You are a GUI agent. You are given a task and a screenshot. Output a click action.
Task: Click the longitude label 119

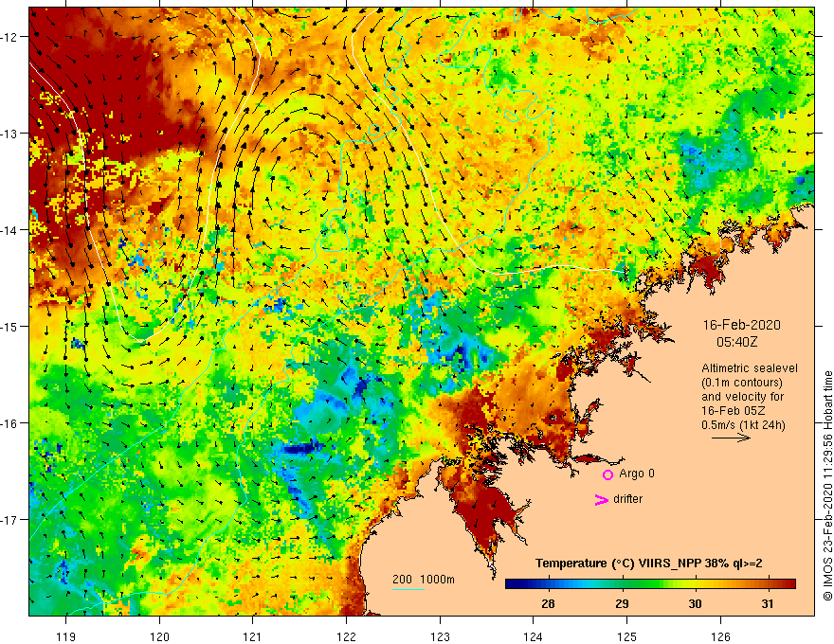pos(66,636)
